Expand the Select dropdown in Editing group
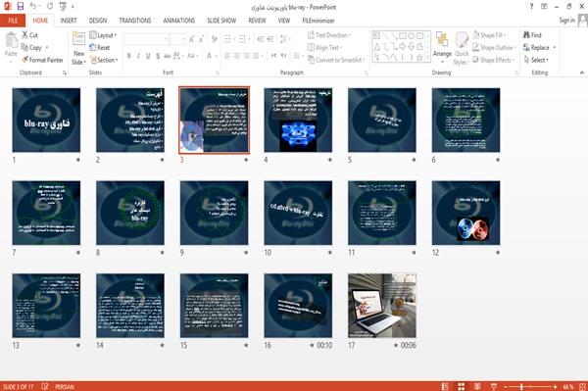The image size is (588, 391). [536, 60]
